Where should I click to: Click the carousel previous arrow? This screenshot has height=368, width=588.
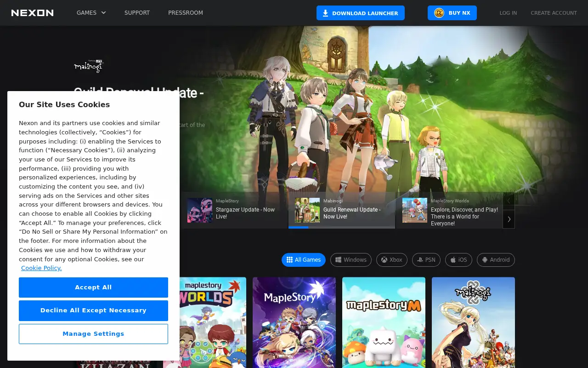[x=509, y=201]
